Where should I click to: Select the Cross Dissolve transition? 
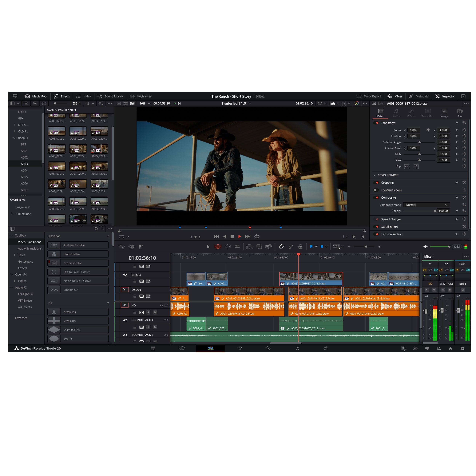[x=78, y=263]
